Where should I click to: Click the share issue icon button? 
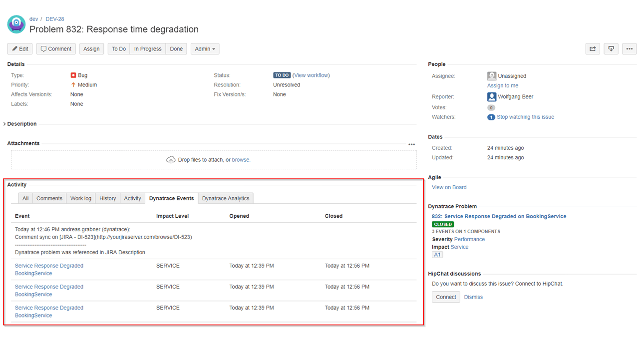pos(593,49)
